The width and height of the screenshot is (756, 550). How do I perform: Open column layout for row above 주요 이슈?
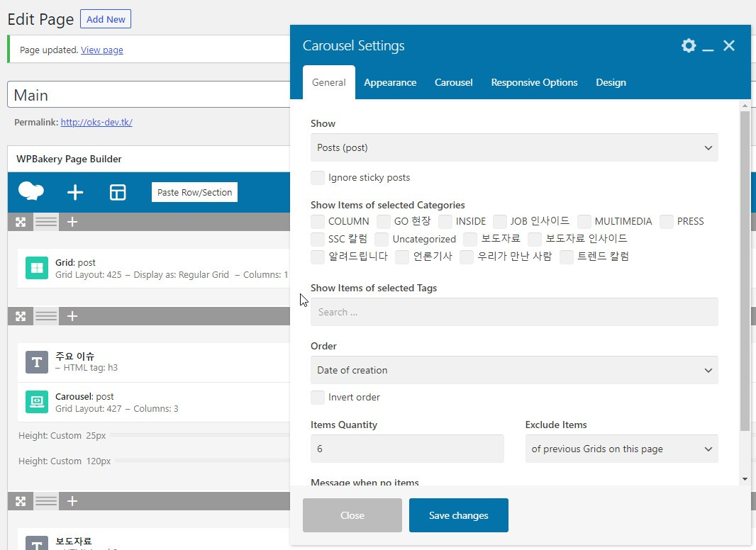tap(46, 316)
